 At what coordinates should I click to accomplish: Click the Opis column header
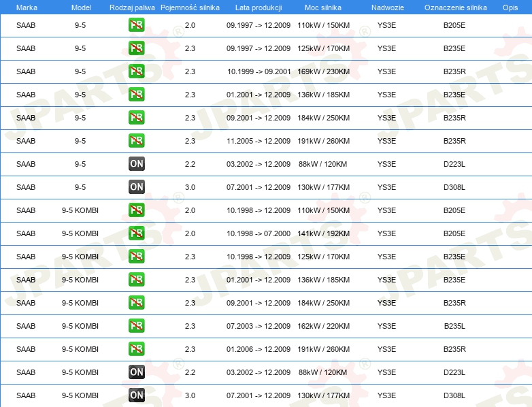coord(510,7)
